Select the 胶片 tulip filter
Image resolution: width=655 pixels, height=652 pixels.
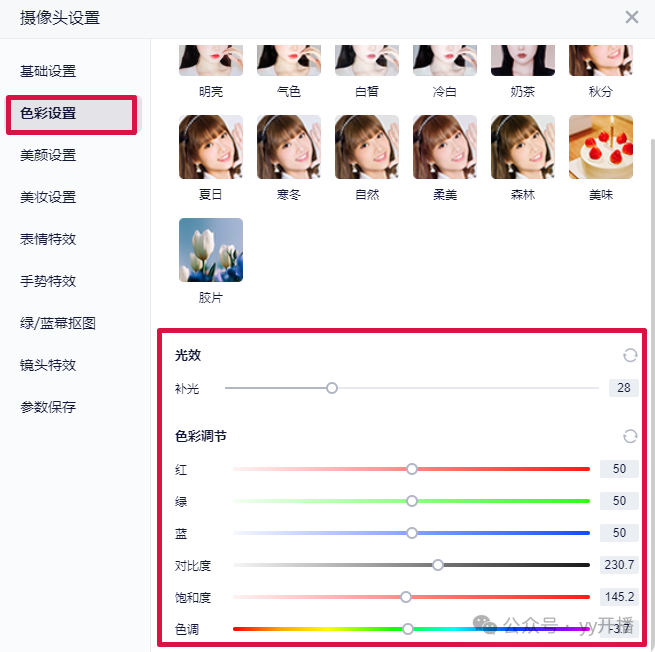click(x=211, y=250)
